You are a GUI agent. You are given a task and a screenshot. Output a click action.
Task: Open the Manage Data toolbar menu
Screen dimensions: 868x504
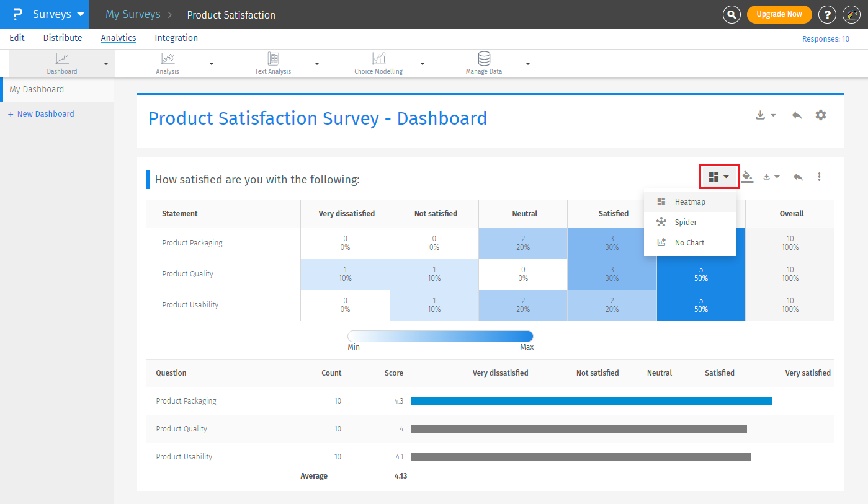pyautogui.click(x=484, y=63)
